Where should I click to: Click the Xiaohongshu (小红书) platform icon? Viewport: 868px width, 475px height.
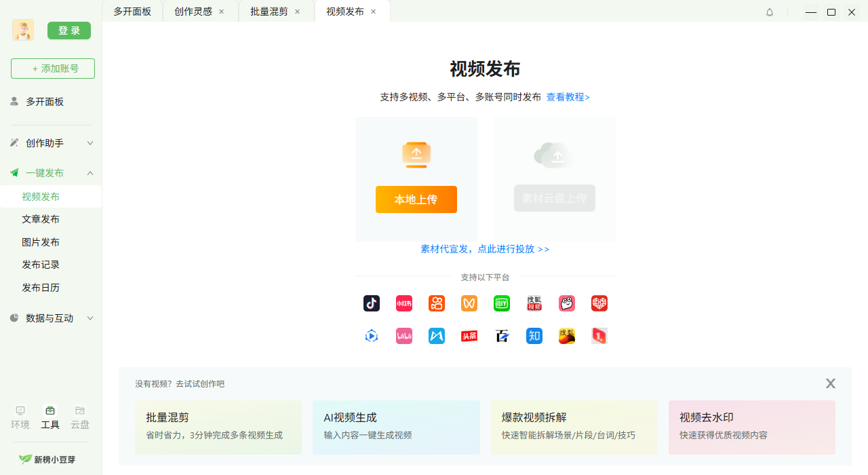(x=404, y=303)
